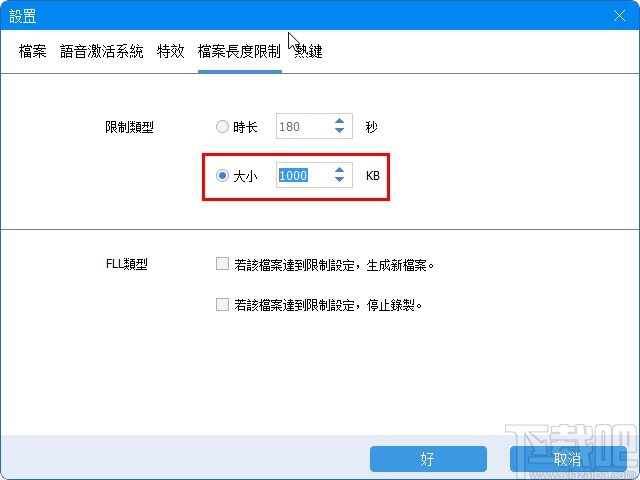640x480 pixels.
Task: Click the FLL類型 label
Action: (127, 264)
